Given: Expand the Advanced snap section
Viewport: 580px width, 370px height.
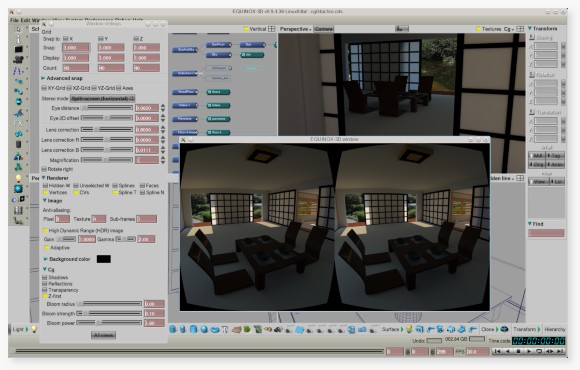Looking at the screenshot, I should pyautogui.click(x=43, y=78).
